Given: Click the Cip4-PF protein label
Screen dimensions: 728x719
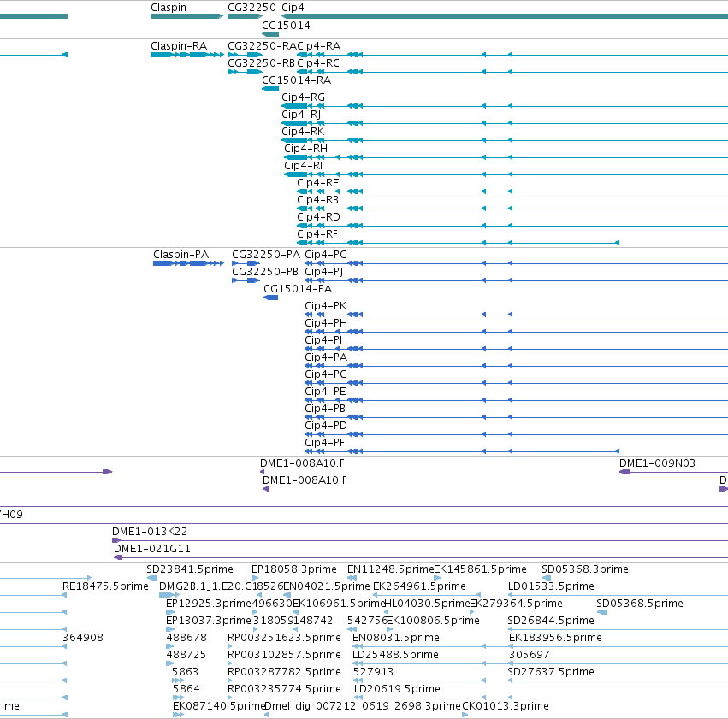Looking at the screenshot, I should pos(324,443).
